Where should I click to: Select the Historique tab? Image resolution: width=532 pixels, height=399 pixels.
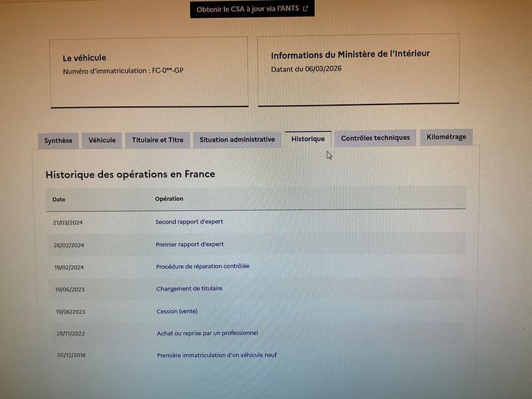pyautogui.click(x=308, y=139)
